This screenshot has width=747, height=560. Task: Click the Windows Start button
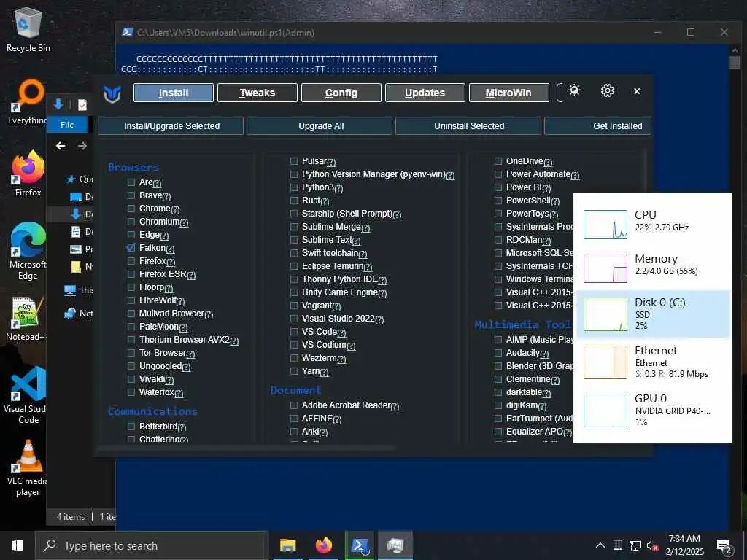[18, 545]
